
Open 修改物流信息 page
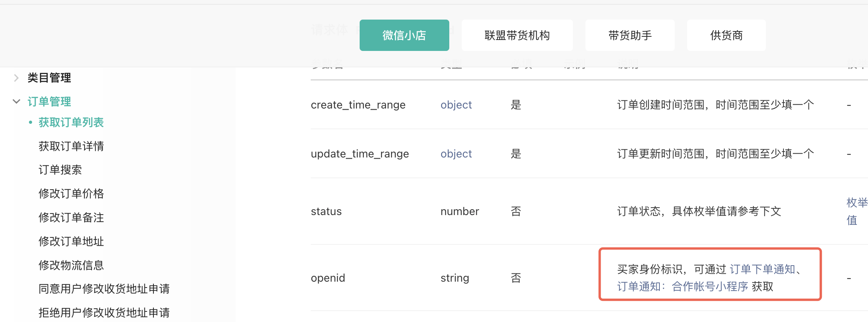coord(71,265)
